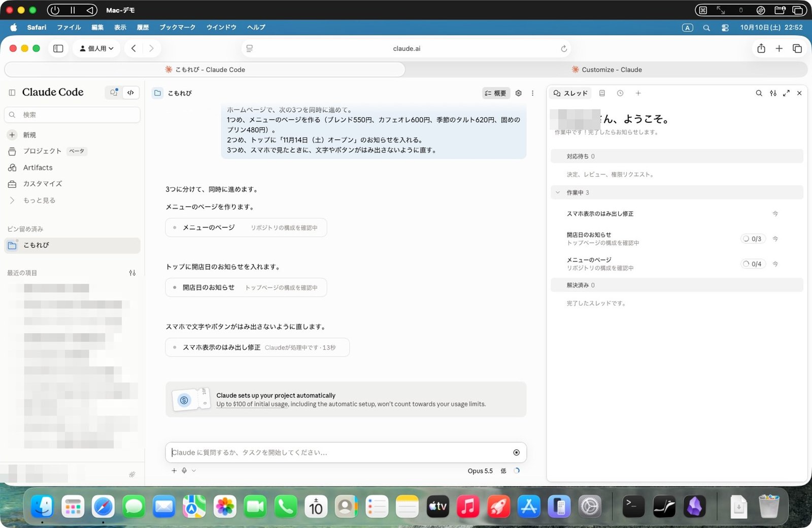Close the thread panel
Screen dimensions: 812x528
click(799, 93)
